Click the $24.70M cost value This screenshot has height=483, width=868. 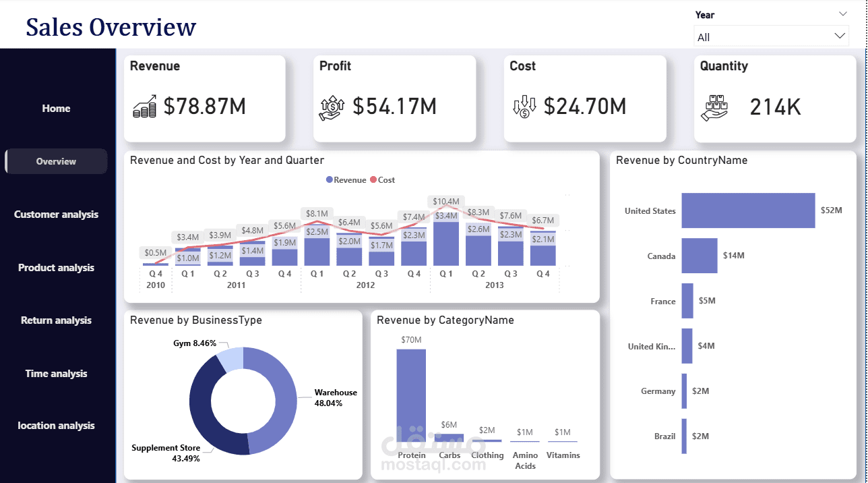tap(585, 107)
